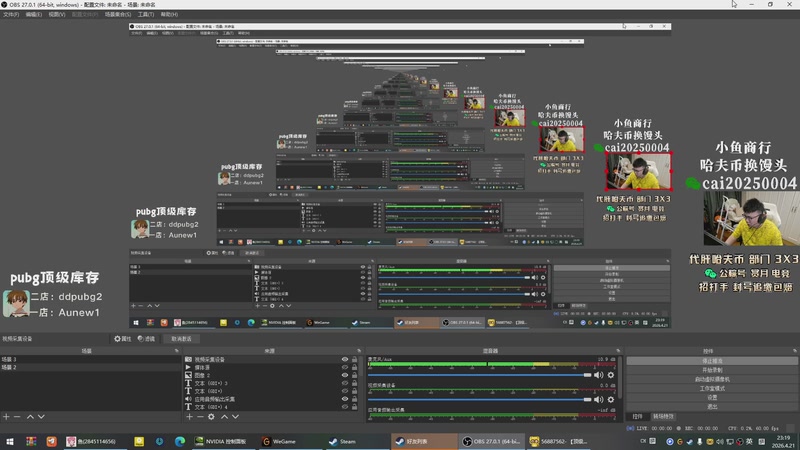Screen dimensions: 800x450
Task: Start the virtual camera (启动虚拟摄像机)
Action: pos(712,380)
